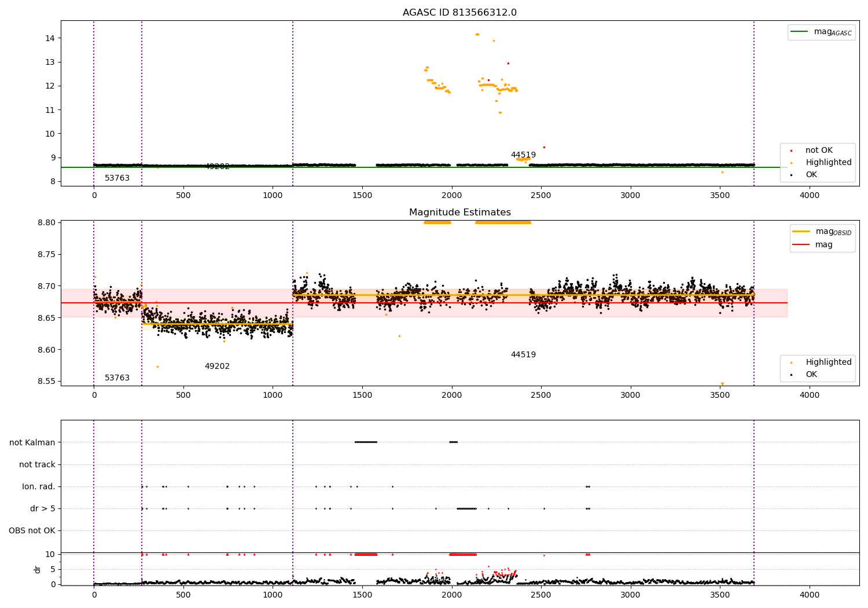Click the y-axis tick '8.70' in middle plot
868x608 pixels.
tap(46, 287)
